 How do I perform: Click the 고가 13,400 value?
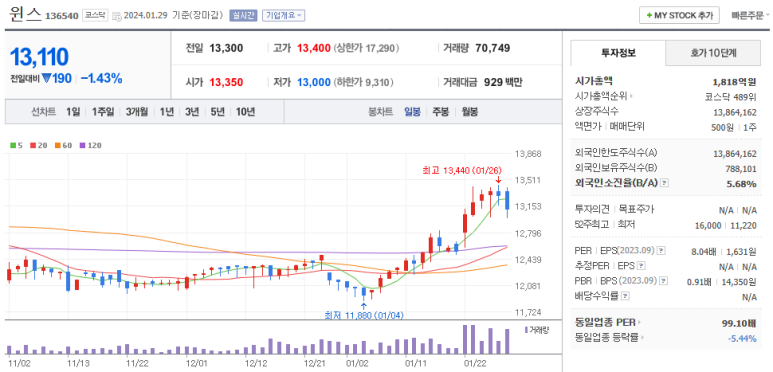[x=314, y=48]
